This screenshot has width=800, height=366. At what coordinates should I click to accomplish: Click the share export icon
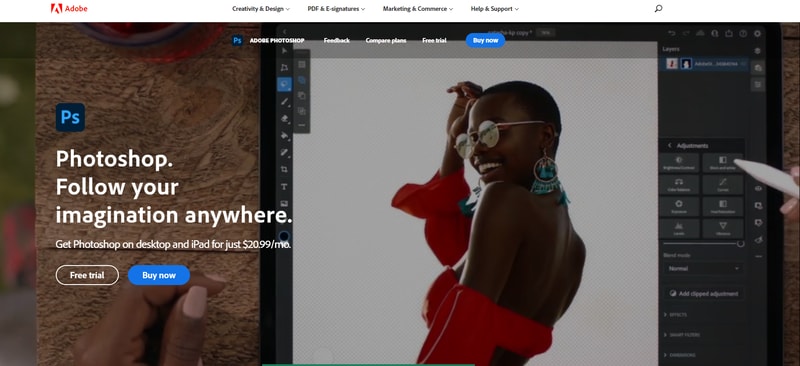point(729,33)
